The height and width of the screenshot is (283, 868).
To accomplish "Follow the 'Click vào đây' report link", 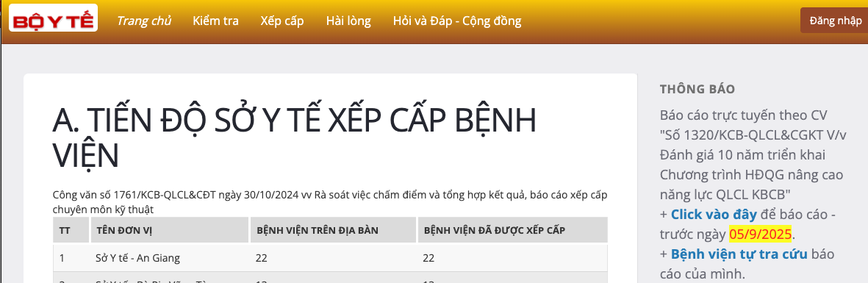I will click(x=714, y=215).
